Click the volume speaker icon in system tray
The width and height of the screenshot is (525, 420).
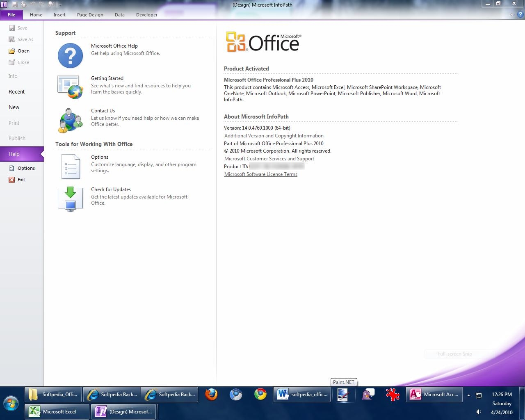point(479,412)
